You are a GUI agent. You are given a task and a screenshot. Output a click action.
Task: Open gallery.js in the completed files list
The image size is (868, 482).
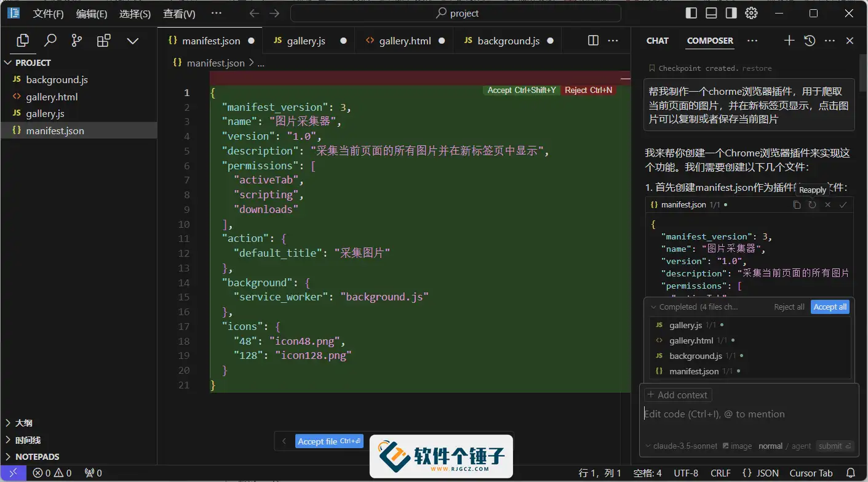point(751,325)
